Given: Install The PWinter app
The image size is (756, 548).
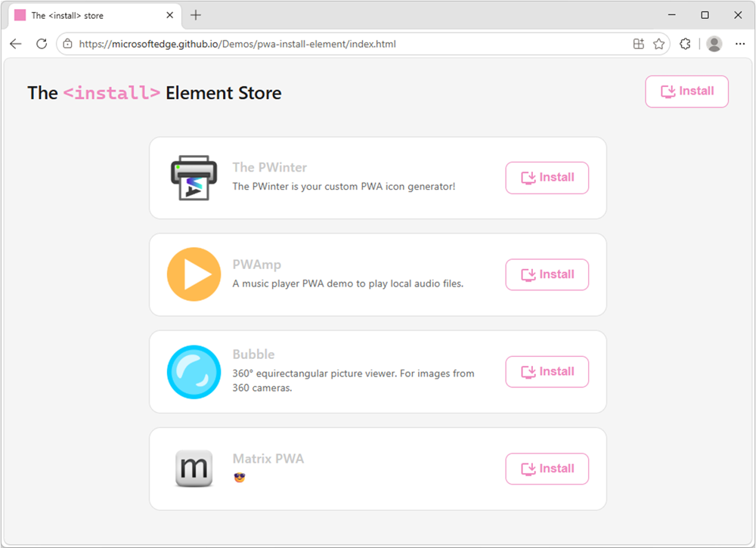Looking at the screenshot, I should coord(547,178).
